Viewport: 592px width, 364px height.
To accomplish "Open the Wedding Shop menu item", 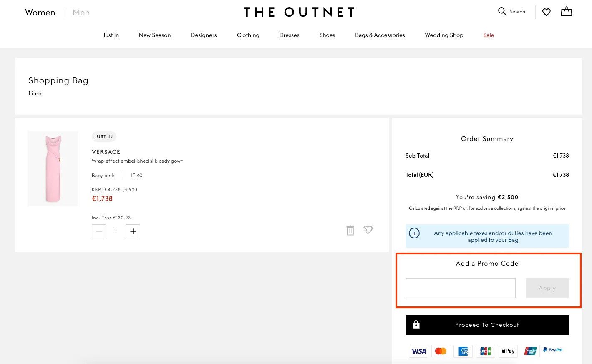I will (444, 35).
